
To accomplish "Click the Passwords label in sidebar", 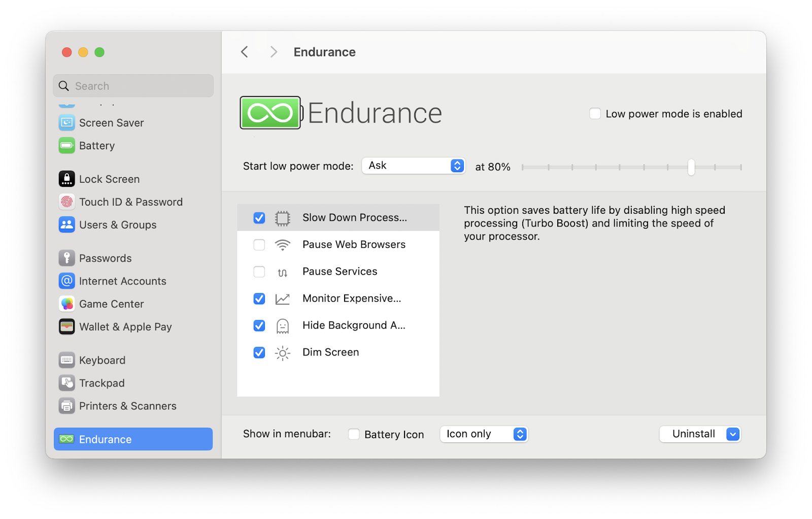I will (106, 258).
